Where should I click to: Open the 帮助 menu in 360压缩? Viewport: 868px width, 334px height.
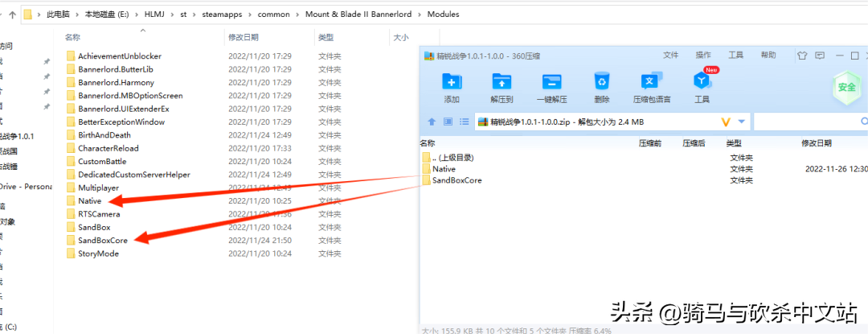coord(768,56)
